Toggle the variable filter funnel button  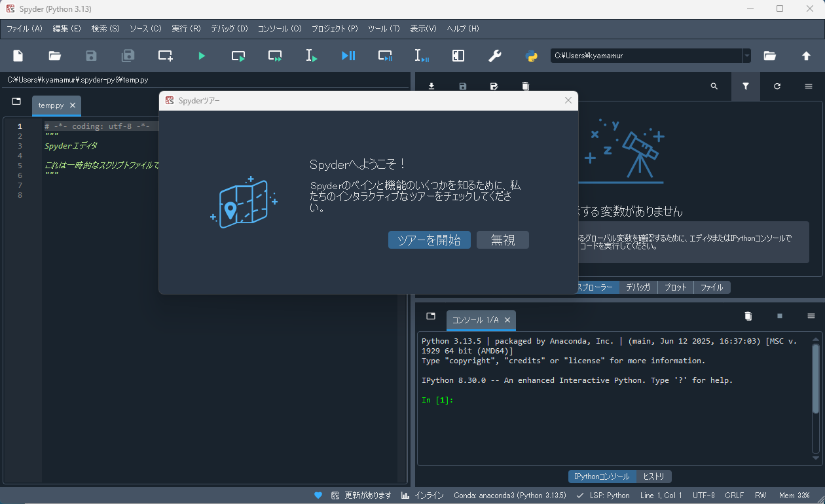(746, 86)
